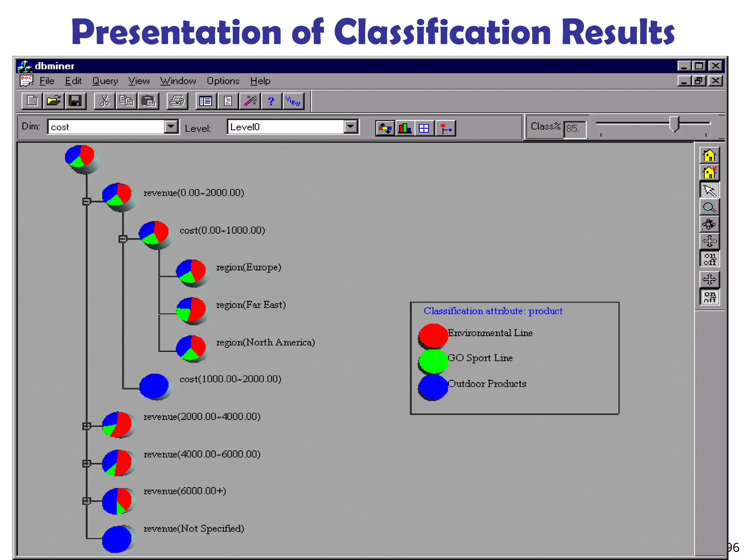Click the magic wand wizard icon
This screenshot has height=560, width=747.
(250, 101)
